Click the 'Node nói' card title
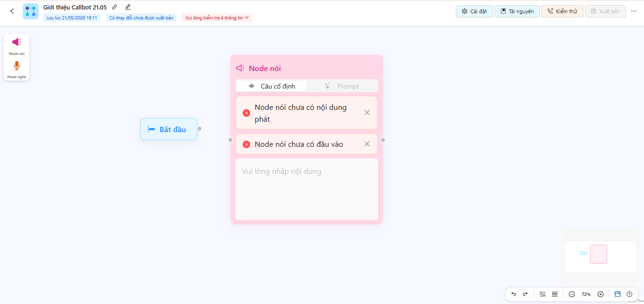 click(x=265, y=68)
